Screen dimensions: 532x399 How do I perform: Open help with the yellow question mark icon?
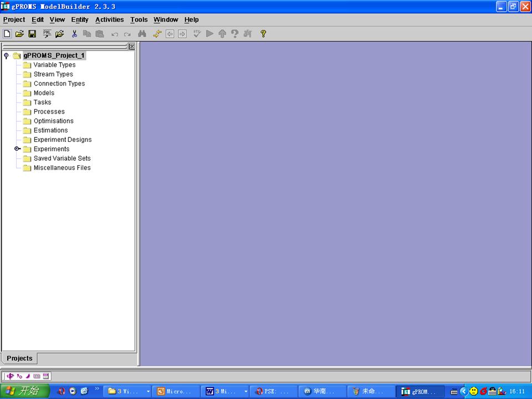coord(263,34)
